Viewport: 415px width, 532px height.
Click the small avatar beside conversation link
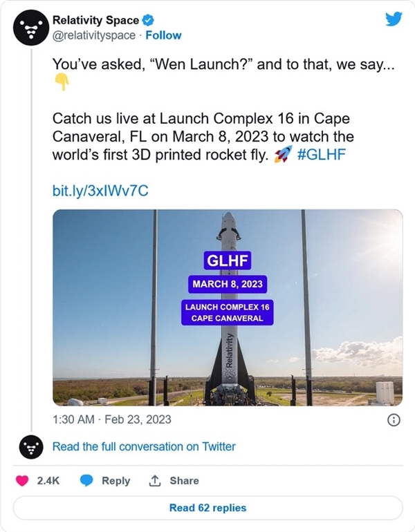coord(30,447)
